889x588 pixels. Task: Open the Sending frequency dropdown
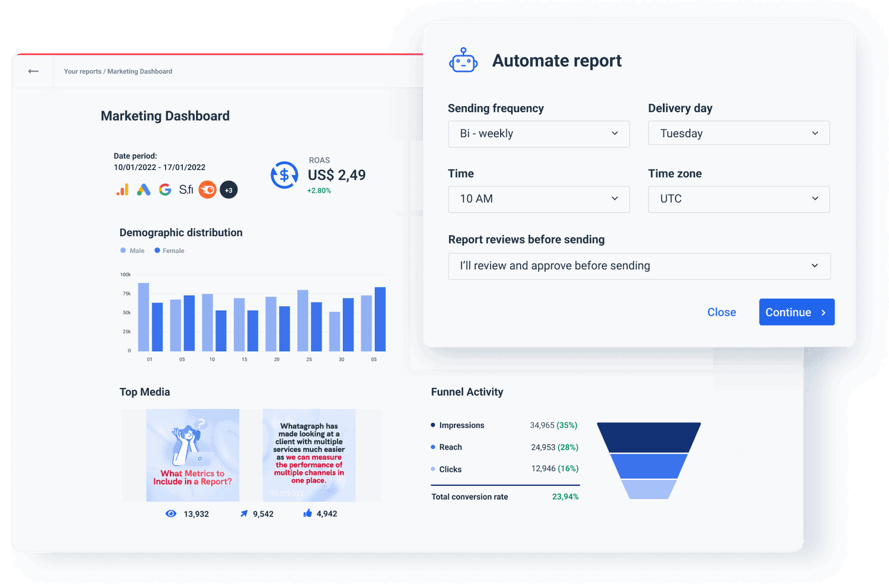(x=538, y=134)
